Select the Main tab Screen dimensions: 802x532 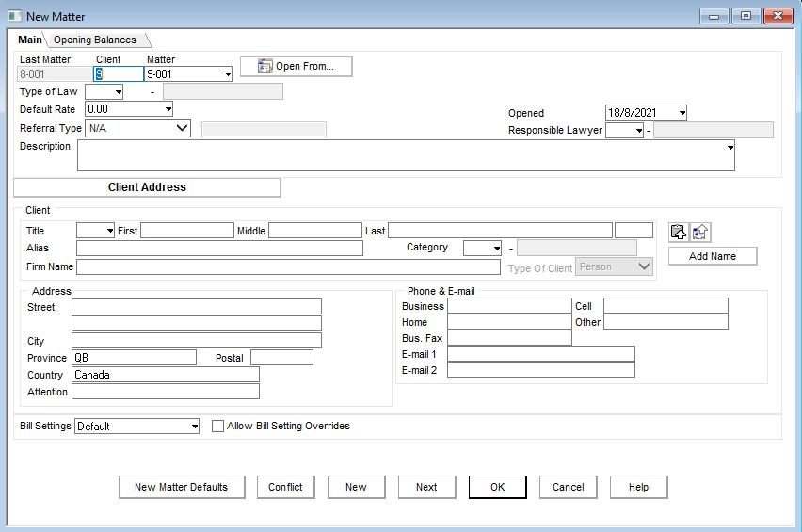[x=30, y=40]
